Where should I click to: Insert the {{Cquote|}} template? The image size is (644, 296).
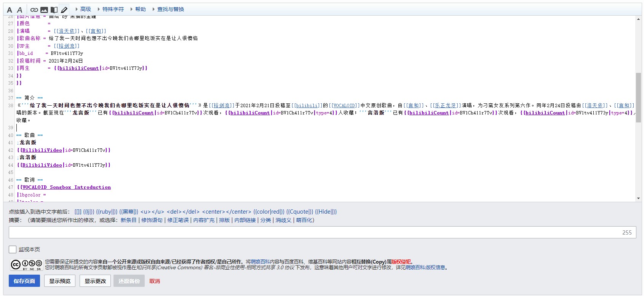tap(300, 212)
